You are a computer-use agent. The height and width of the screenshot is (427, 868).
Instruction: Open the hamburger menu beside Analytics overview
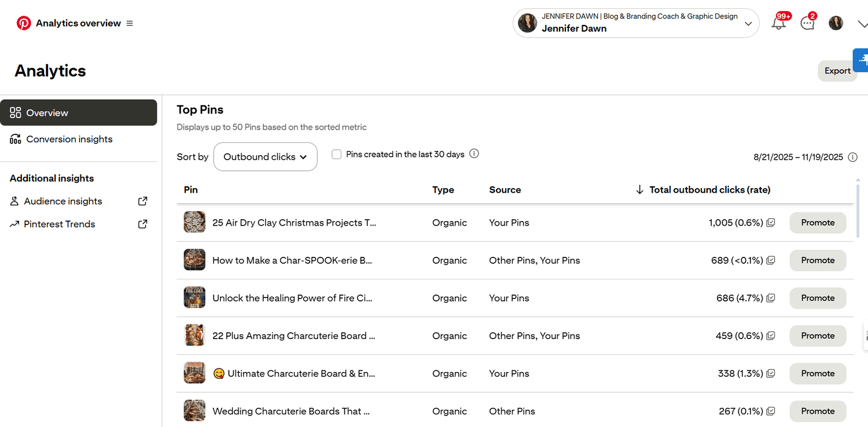click(x=130, y=23)
